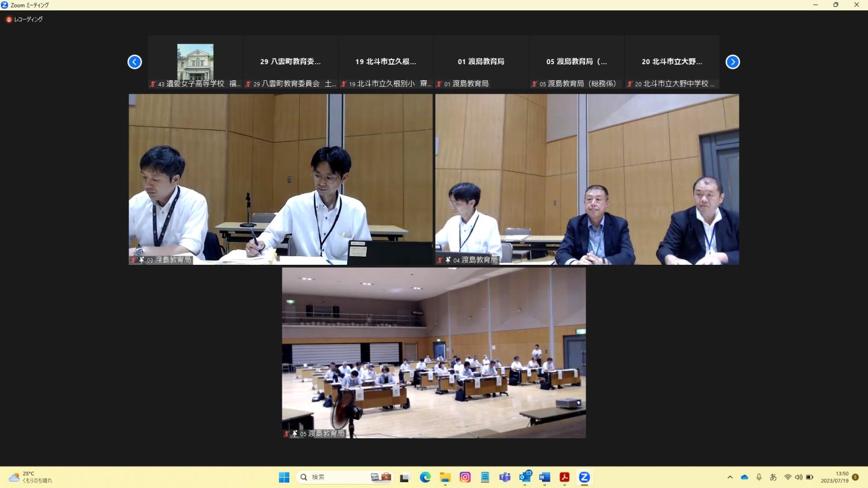Select the 19 北斗市立久根 participant tile
This screenshot has width=868, height=488.
[x=385, y=62]
